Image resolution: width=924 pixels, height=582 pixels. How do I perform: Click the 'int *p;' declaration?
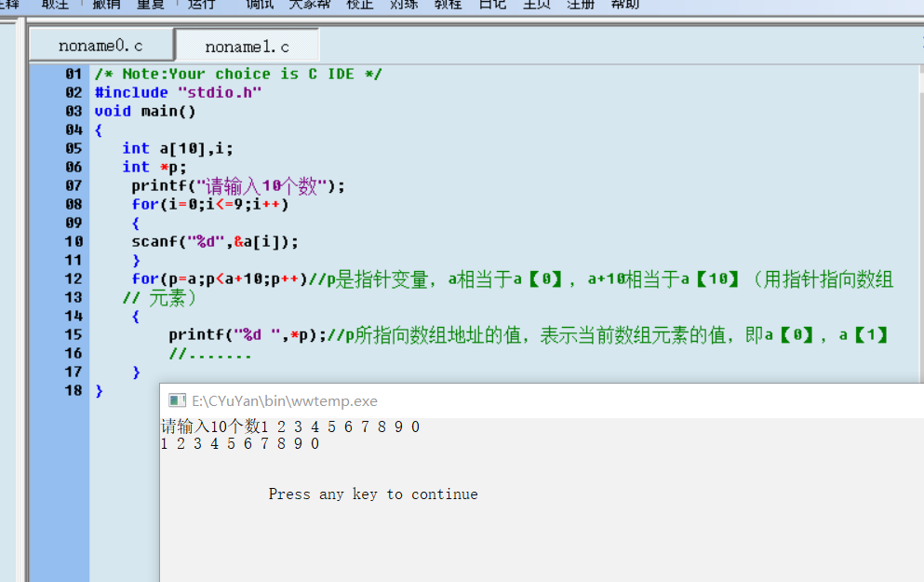(x=154, y=167)
